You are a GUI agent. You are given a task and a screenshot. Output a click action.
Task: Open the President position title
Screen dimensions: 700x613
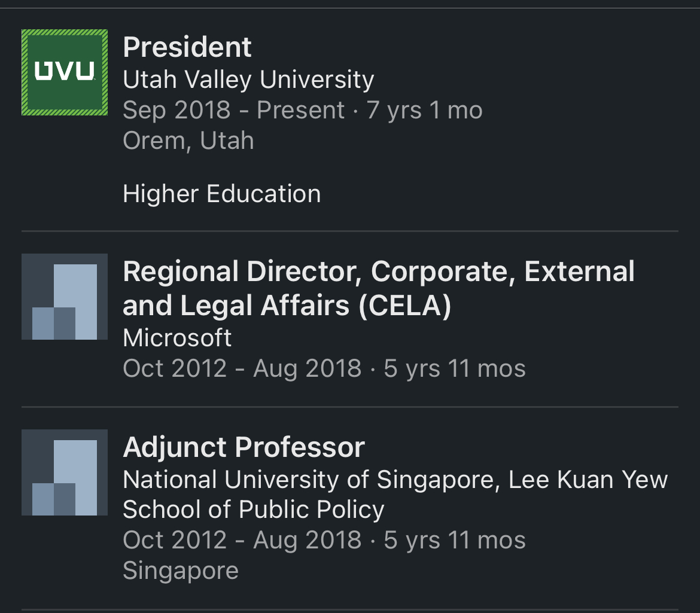coord(187,47)
